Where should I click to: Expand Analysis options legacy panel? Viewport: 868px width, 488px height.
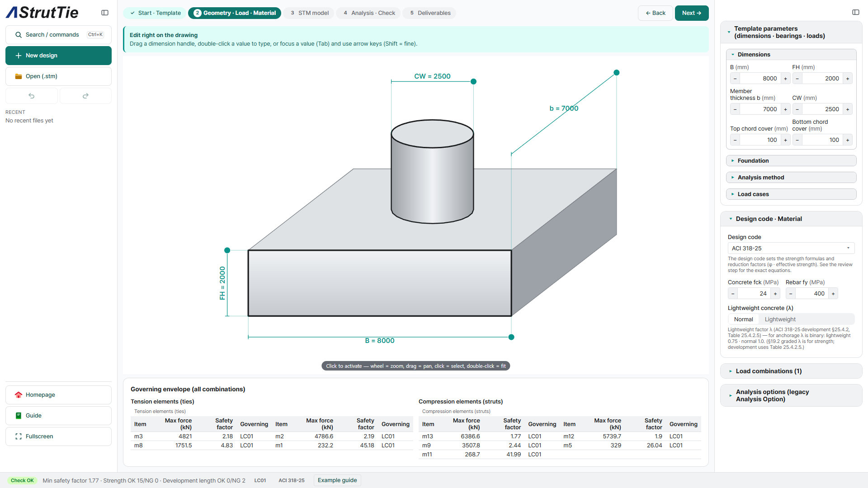(791, 396)
